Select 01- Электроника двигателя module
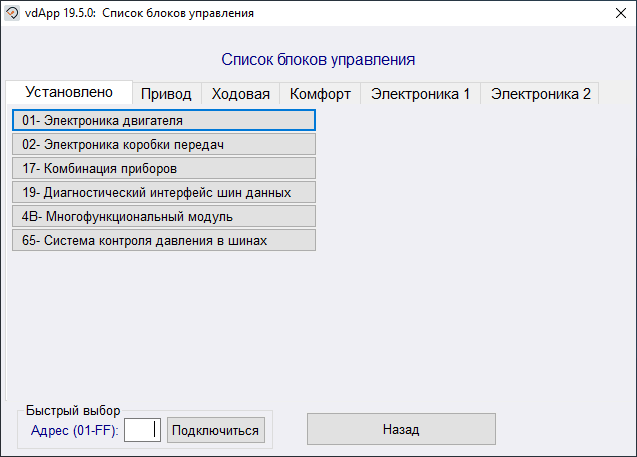Image resolution: width=637 pixels, height=457 pixels. (x=164, y=120)
